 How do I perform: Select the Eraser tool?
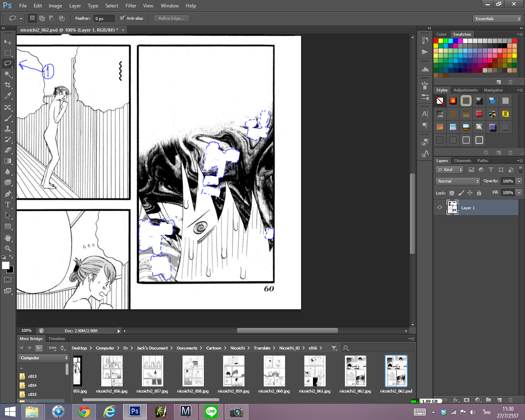pyautogui.click(x=8, y=150)
